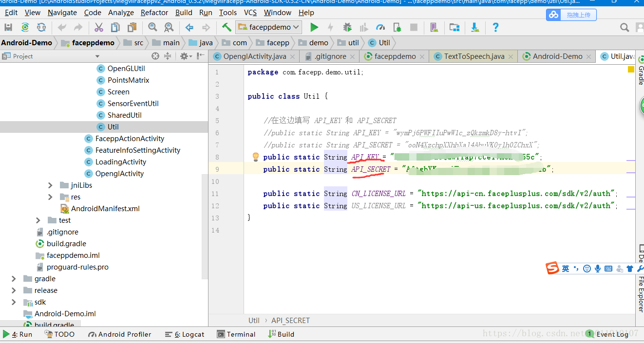Open Find with the magnifier toolbar icon
Screen dimensions: 644x343
(152, 27)
